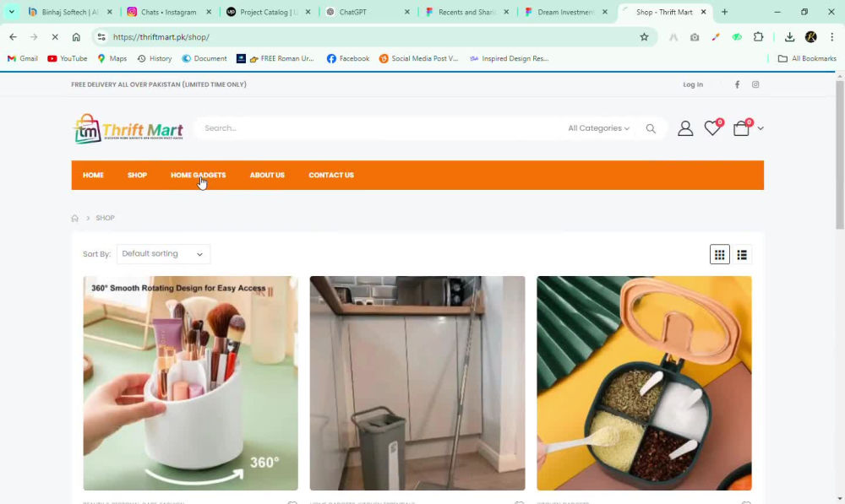Open Thrift Mart Facebook page icon
Image resolution: width=845 pixels, height=504 pixels.
pyautogui.click(x=737, y=84)
